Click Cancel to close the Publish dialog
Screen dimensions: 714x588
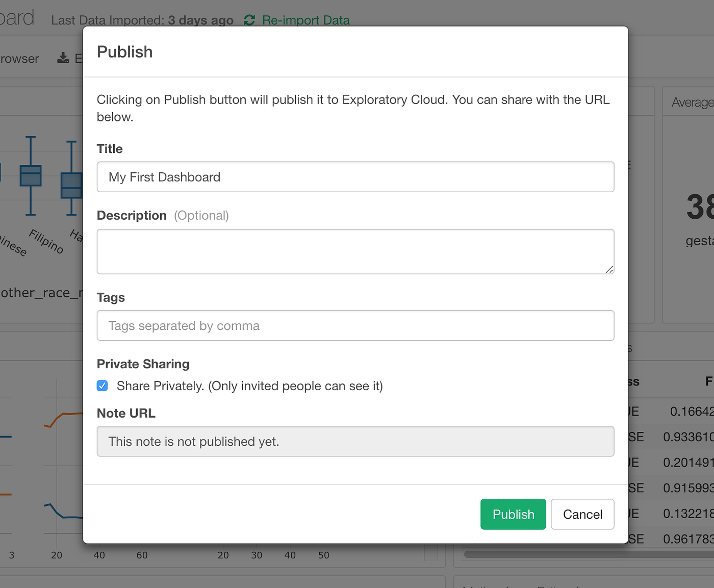[582, 514]
